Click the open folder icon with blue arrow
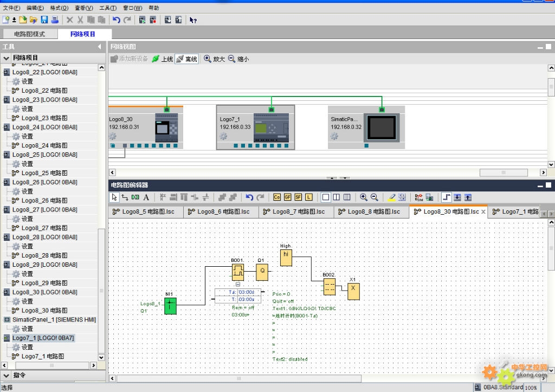The height and width of the screenshot is (392, 555). point(34,20)
